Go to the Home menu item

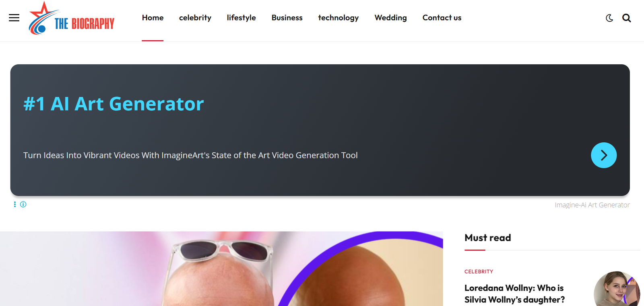(x=153, y=18)
